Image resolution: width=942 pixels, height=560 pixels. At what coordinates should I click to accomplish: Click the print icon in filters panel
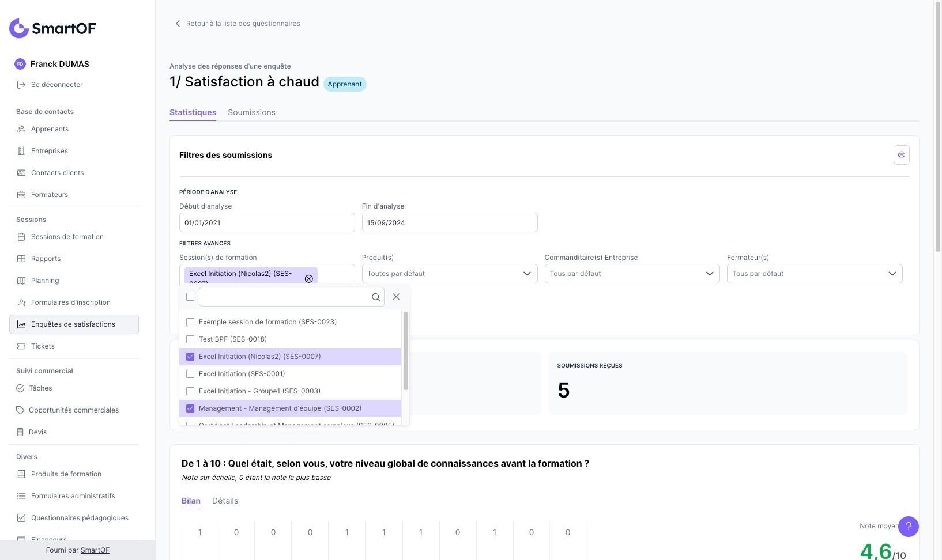(x=901, y=155)
